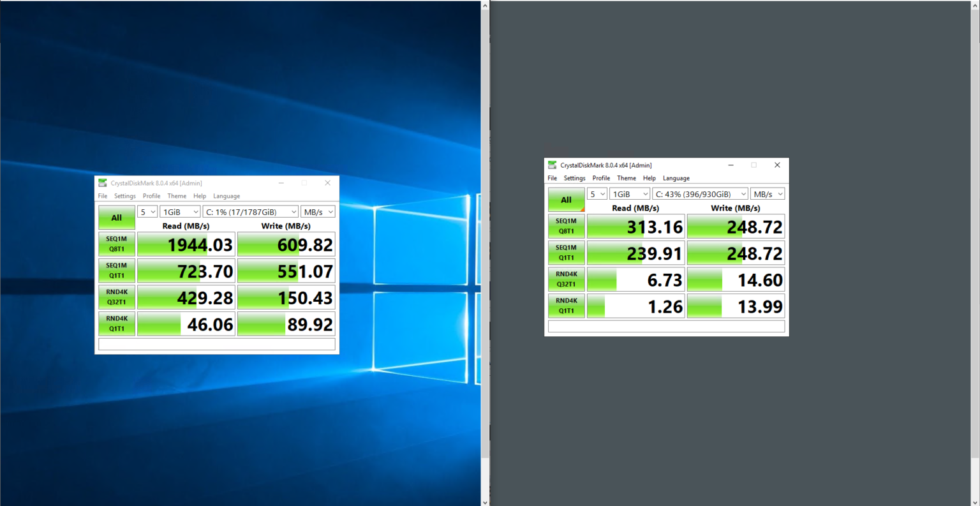
Task: Run the RND4K Q1T1 benchmark on the right window
Action: (x=567, y=306)
